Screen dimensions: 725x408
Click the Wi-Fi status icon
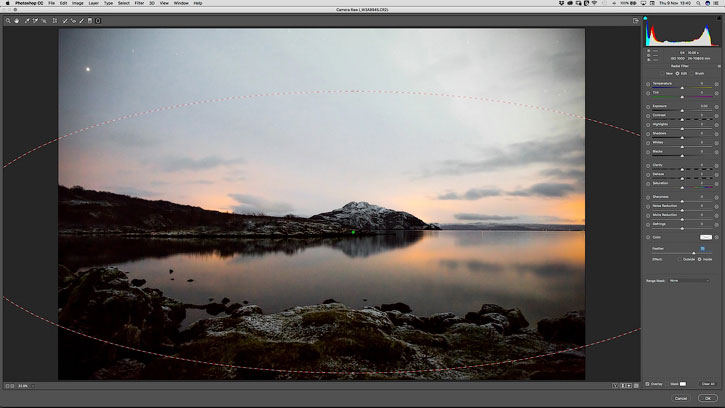pos(595,3)
